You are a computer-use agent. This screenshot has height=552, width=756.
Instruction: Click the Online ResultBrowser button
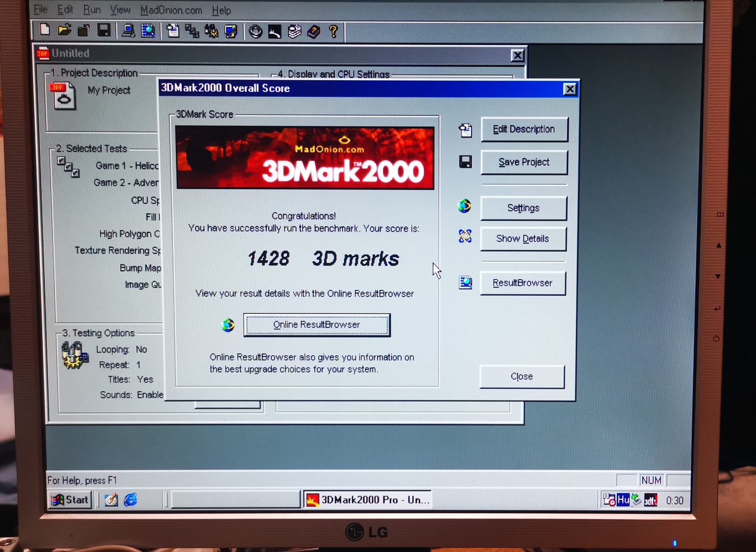[317, 325]
